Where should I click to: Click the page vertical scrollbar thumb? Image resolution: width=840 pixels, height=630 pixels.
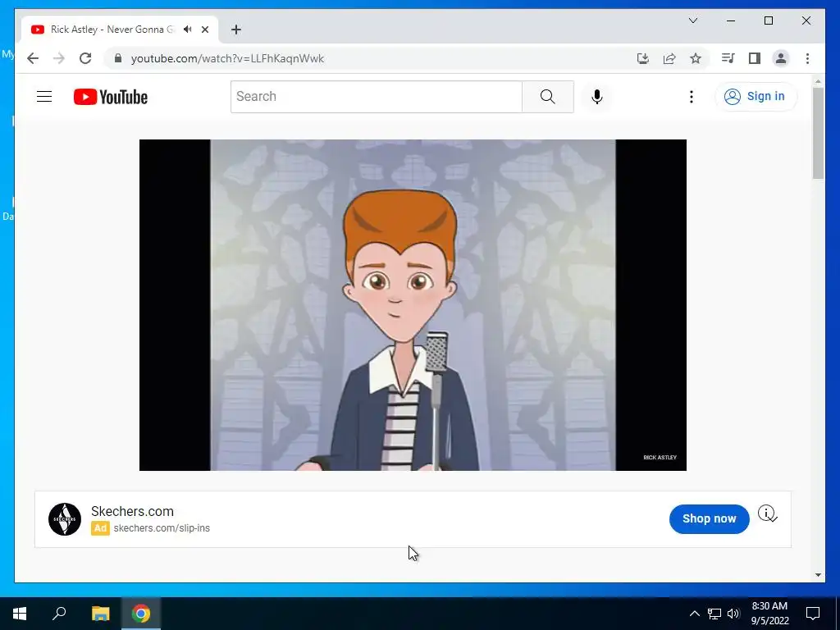[x=818, y=133]
